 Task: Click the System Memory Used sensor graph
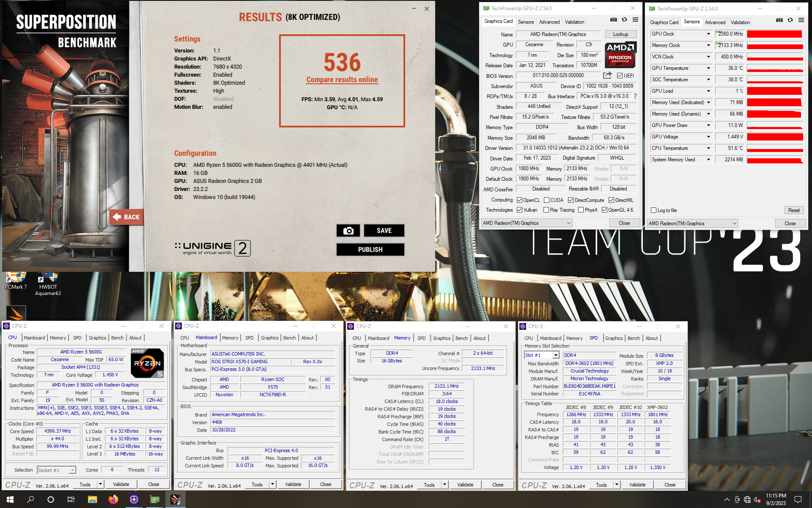pyautogui.click(x=775, y=160)
